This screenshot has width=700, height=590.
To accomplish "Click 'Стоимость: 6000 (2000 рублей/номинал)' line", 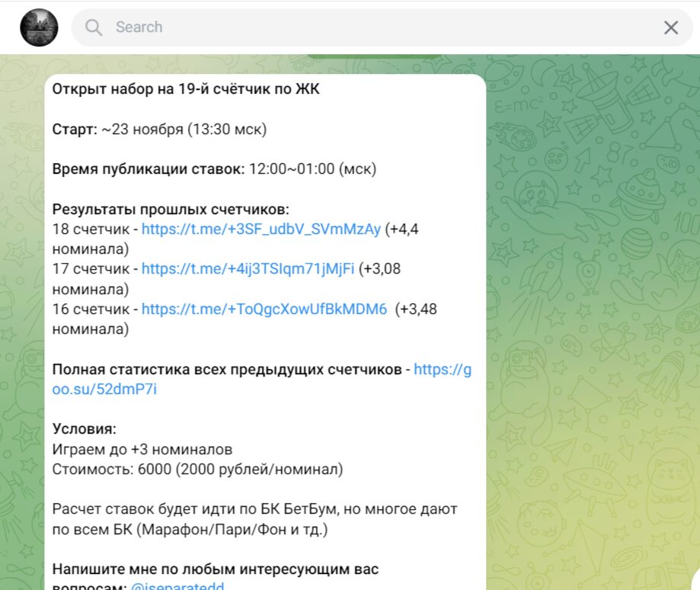I will point(197,470).
